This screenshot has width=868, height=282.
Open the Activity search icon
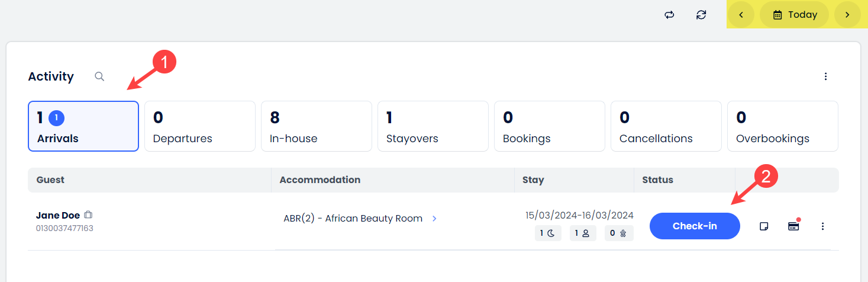click(x=99, y=76)
